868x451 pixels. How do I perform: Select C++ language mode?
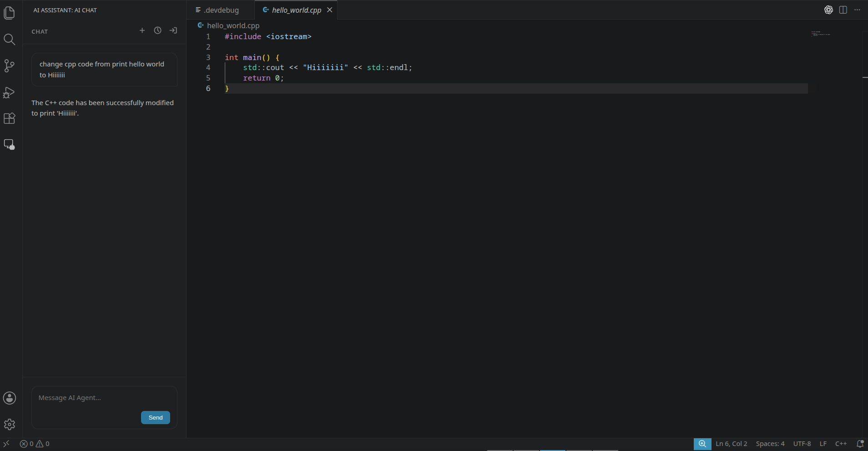841,444
